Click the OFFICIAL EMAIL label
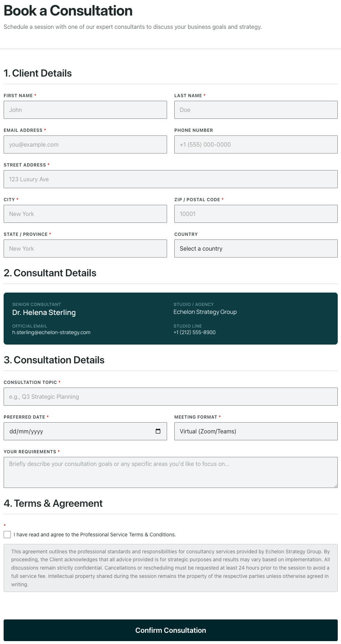Screen dimensions: 341x644 click(30, 326)
